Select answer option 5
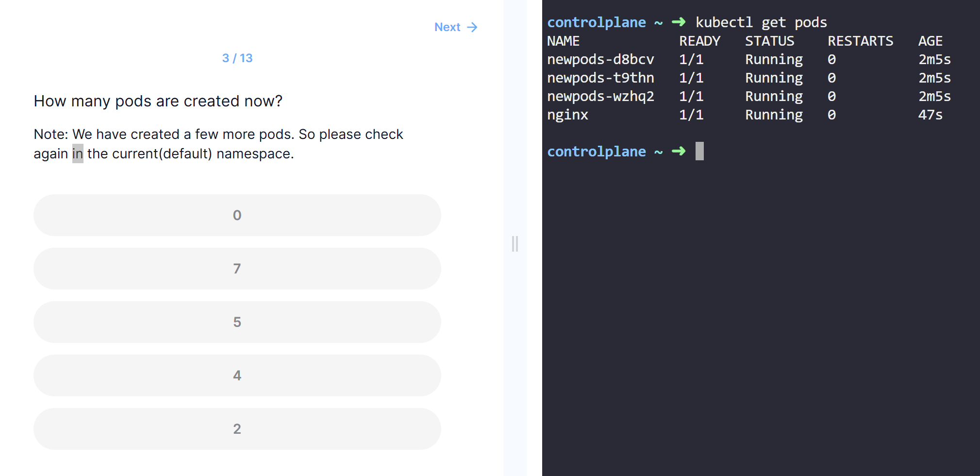Image resolution: width=980 pixels, height=476 pixels. (x=237, y=322)
